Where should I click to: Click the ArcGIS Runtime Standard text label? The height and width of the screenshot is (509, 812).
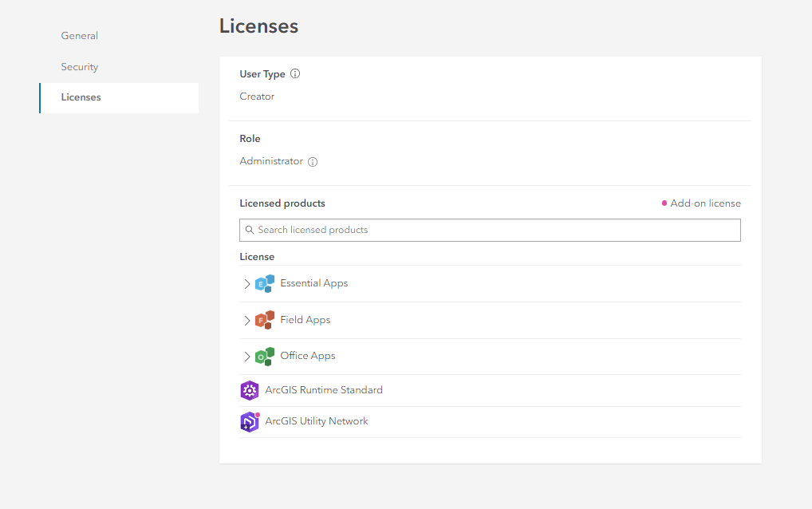[324, 390]
